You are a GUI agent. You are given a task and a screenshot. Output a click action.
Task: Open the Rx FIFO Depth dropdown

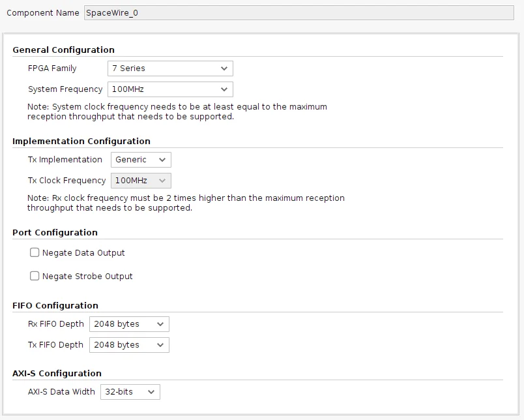(x=129, y=324)
